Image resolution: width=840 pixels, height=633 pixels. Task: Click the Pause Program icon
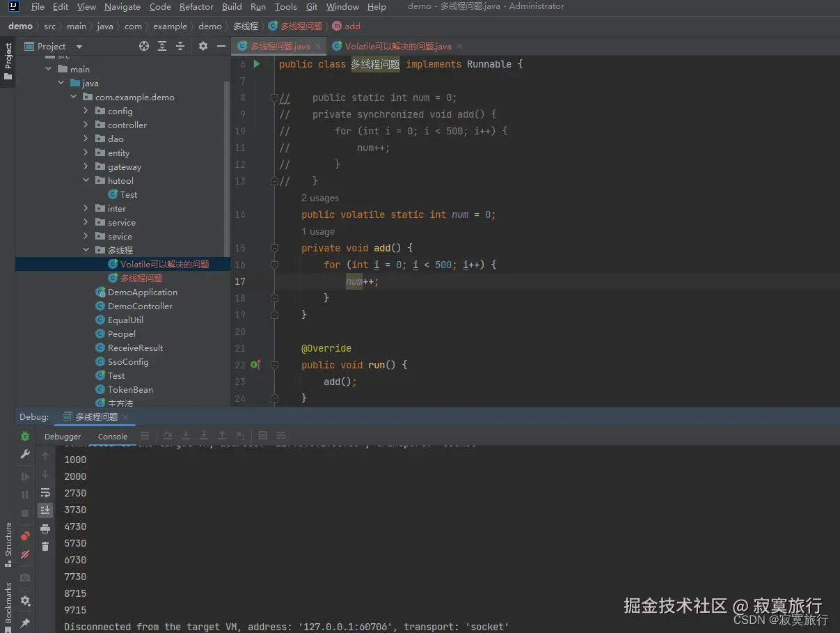tap(25, 494)
